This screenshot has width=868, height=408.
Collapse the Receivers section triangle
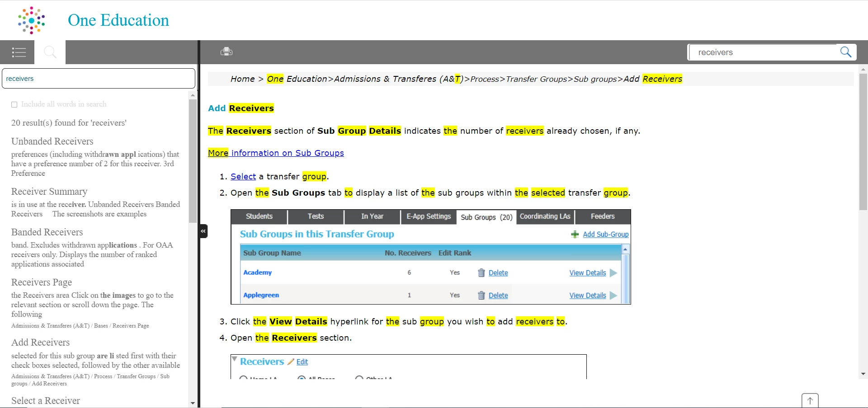point(235,359)
